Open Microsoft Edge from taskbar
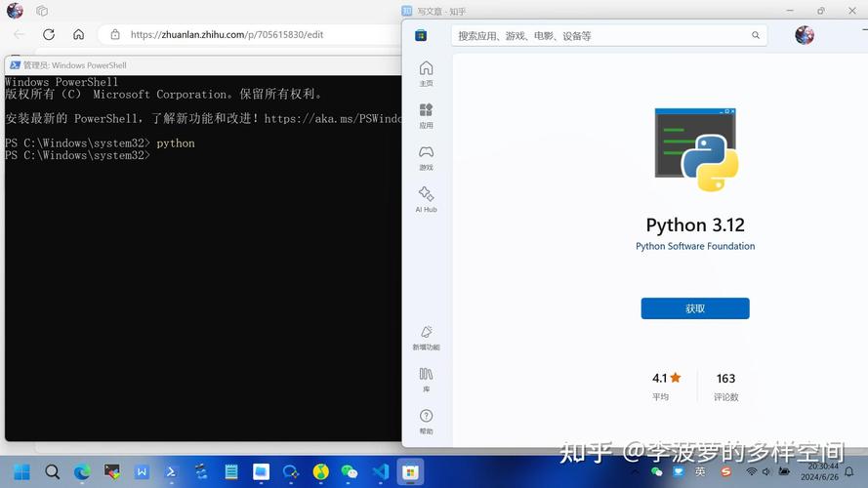This screenshot has height=488, width=868. pos(82,472)
